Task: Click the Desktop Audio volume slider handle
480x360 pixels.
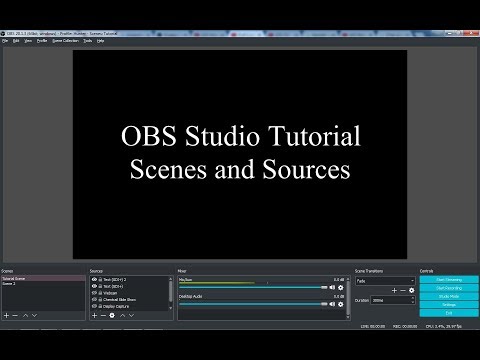Action: 324,304
